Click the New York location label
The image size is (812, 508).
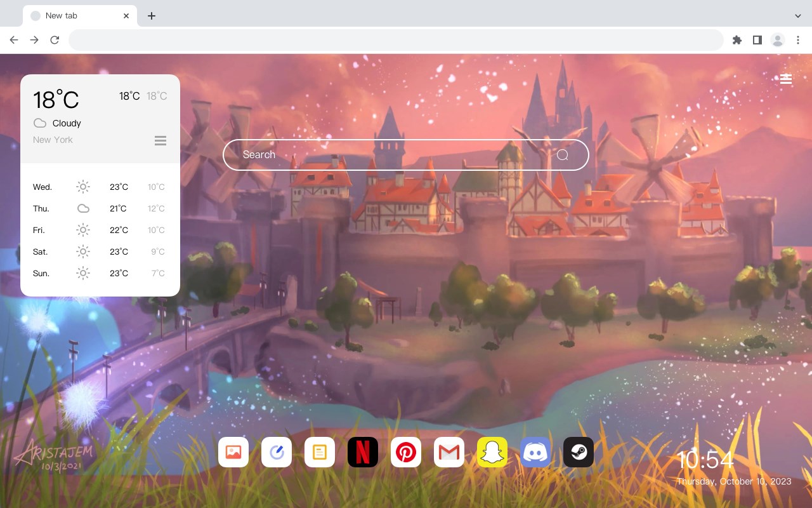pyautogui.click(x=53, y=140)
